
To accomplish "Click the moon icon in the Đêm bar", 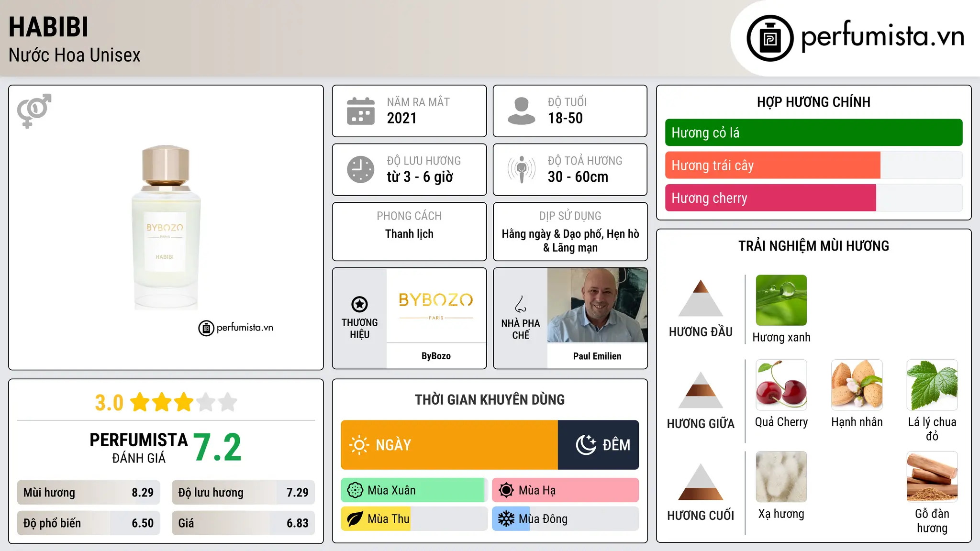I will (x=586, y=445).
